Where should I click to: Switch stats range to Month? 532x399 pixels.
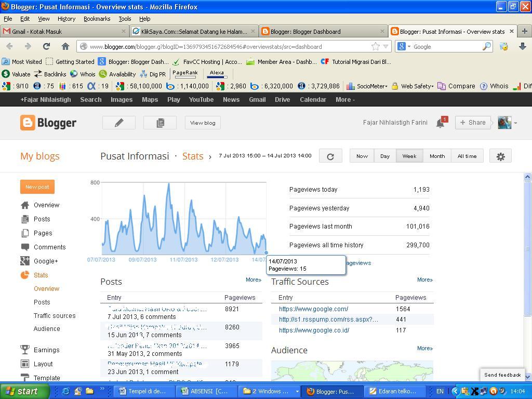437,156
